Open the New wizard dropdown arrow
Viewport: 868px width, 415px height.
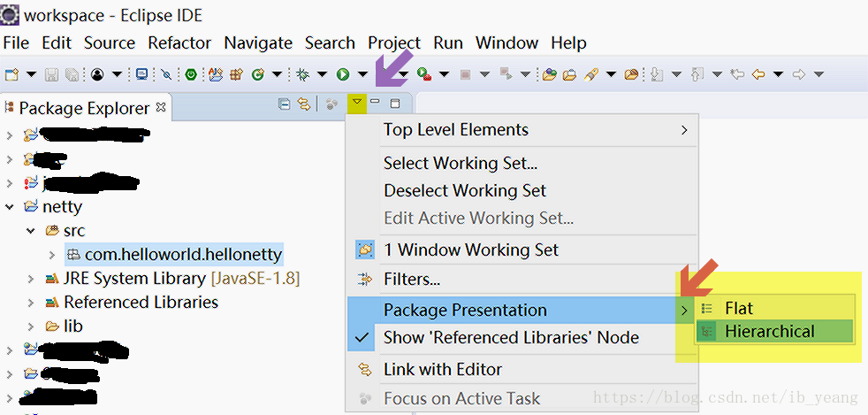tap(31, 74)
